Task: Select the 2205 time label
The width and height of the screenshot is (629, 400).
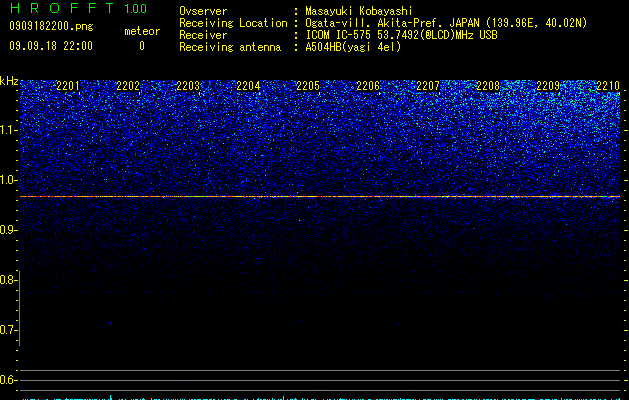Action: pos(308,85)
